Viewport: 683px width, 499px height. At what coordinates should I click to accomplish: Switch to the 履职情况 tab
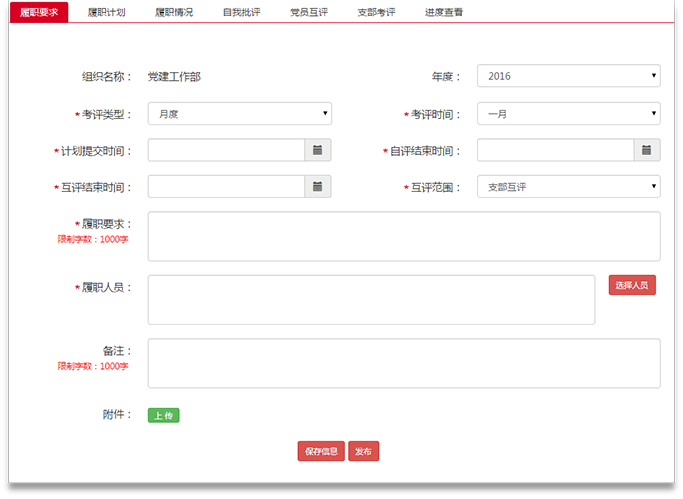[174, 12]
